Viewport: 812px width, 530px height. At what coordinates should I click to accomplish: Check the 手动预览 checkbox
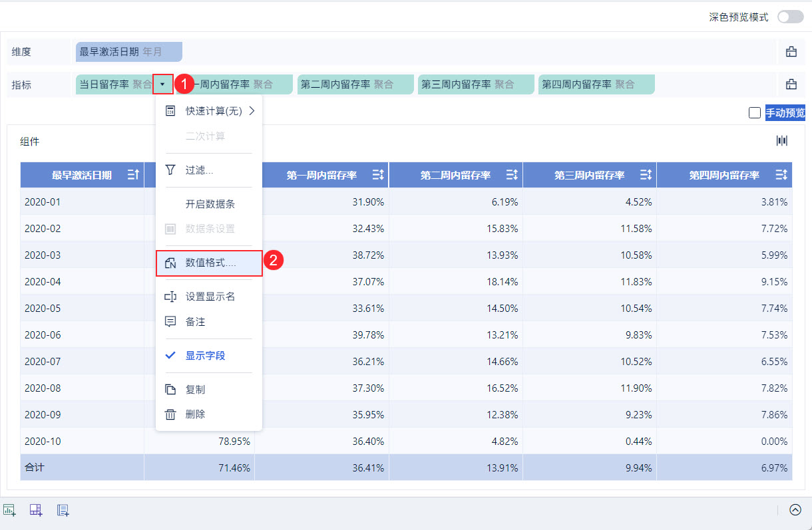click(754, 113)
